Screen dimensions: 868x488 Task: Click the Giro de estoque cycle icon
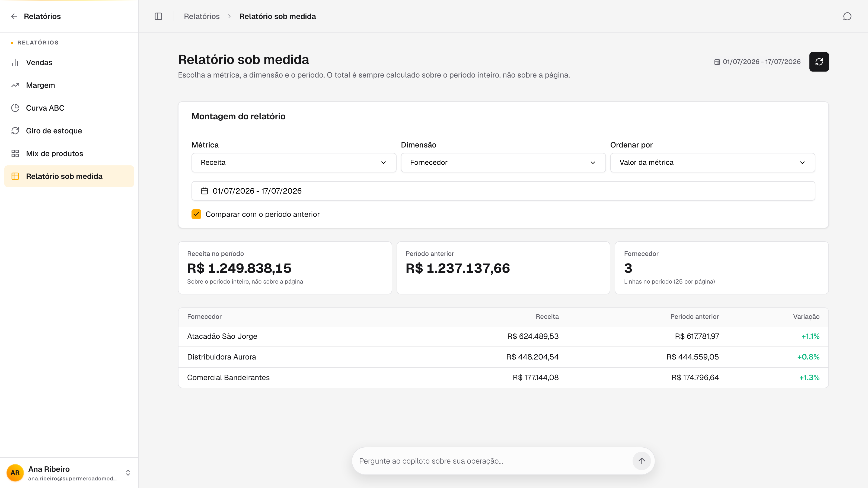click(x=15, y=131)
